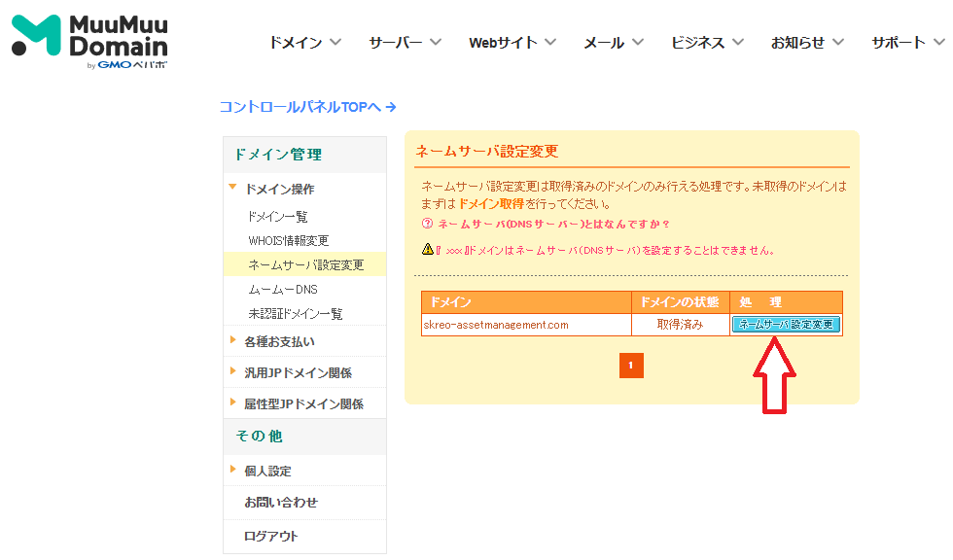The image size is (953, 560).
Task: Open the サポート menu
Action: pyautogui.click(x=906, y=43)
